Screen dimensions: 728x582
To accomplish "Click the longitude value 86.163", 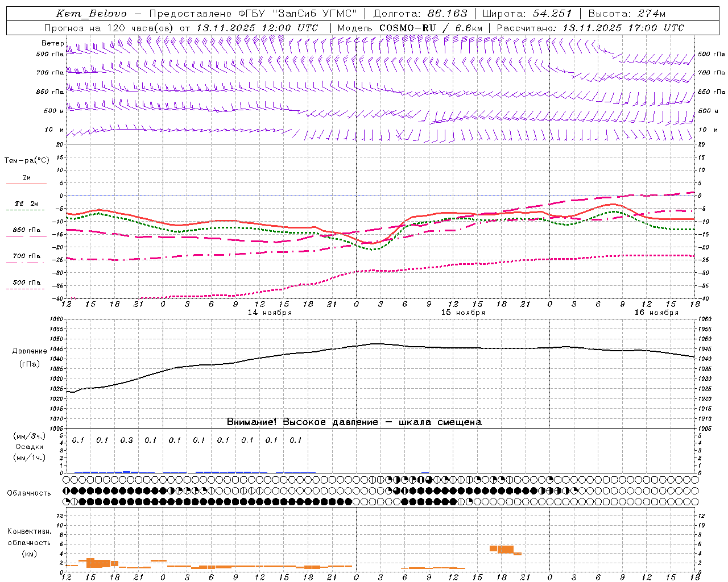I will coord(447,14).
